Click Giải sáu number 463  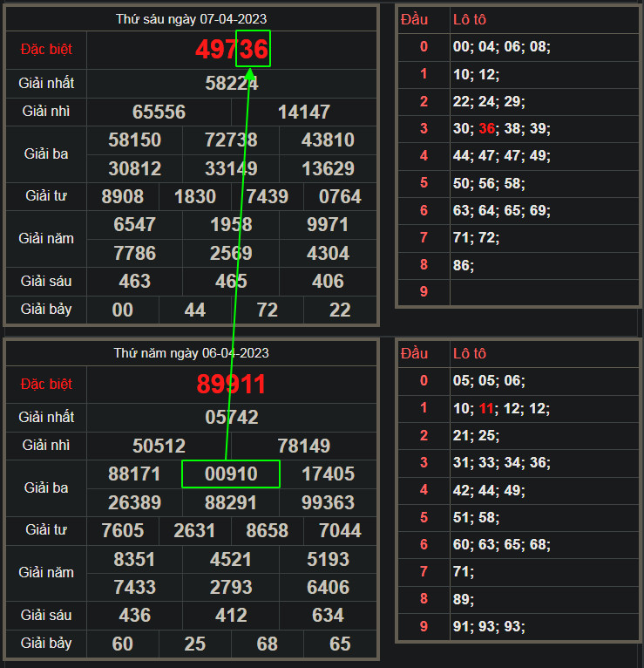(135, 282)
